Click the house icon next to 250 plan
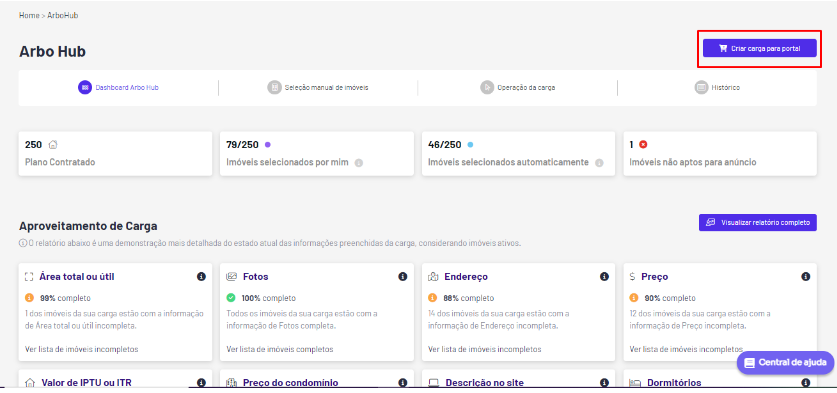 [x=53, y=144]
